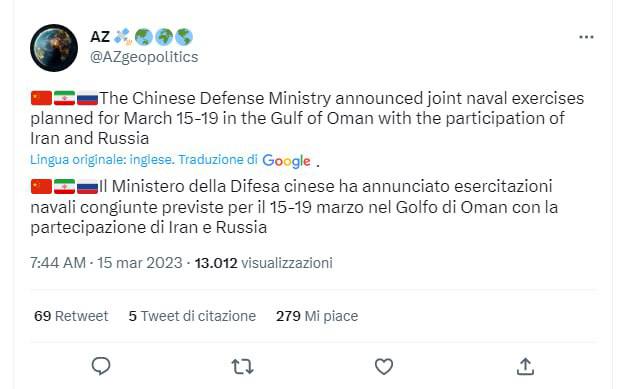The width and height of the screenshot is (629, 389).
Task: Open the three-dot more options menu
Action: (x=586, y=37)
